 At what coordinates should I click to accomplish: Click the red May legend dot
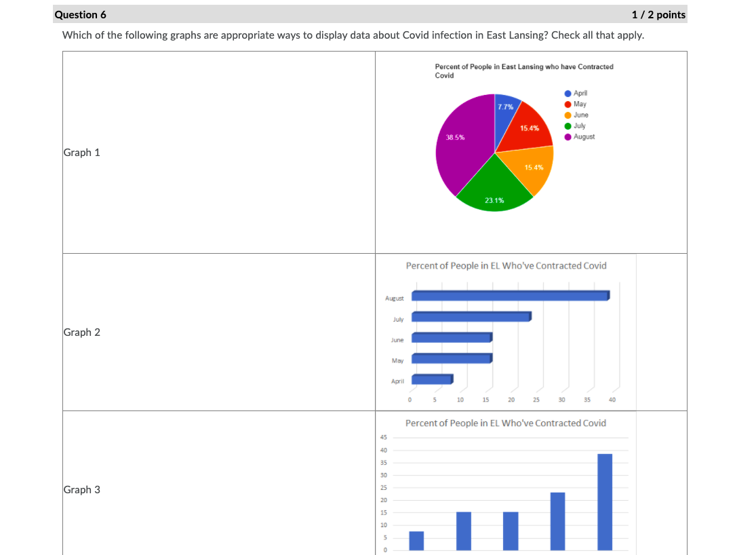[568, 104]
